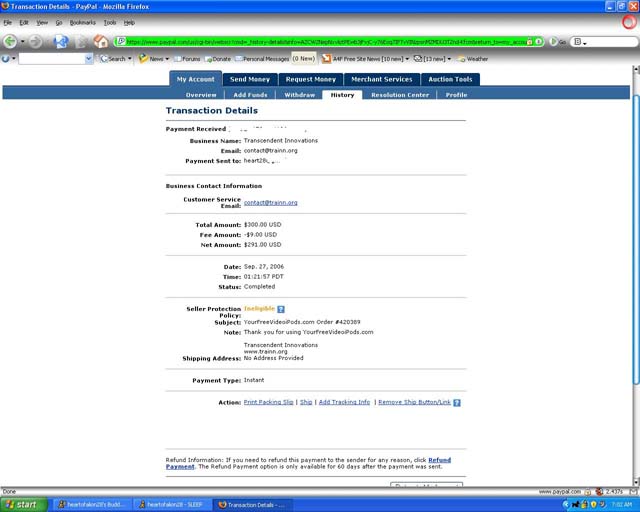Open the News toolbar icon
The height and width of the screenshot is (512, 640).
pyautogui.click(x=143, y=58)
